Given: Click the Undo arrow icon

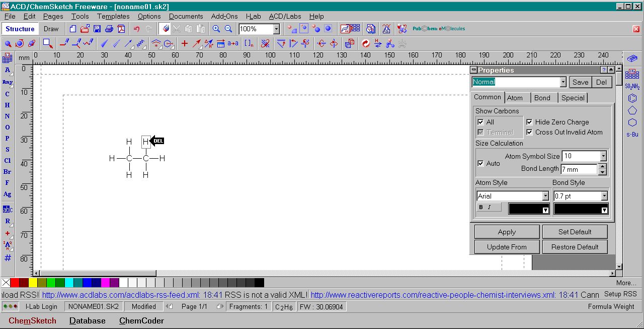Looking at the screenshot, I should [136, 29].
